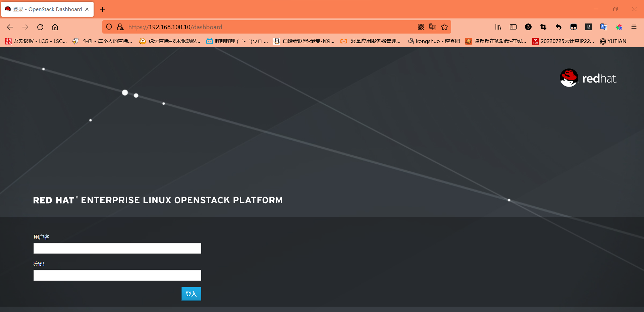Click the undo closed tab arrow icon
Screen dimensions: 644x312
pyautogui.click(x=558, y=27)
